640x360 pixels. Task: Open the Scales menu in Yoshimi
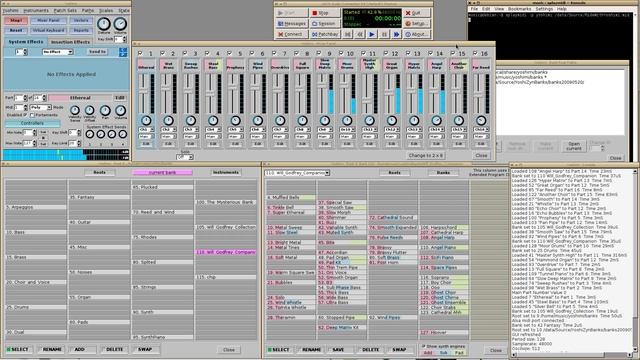[x=106, y=10]
